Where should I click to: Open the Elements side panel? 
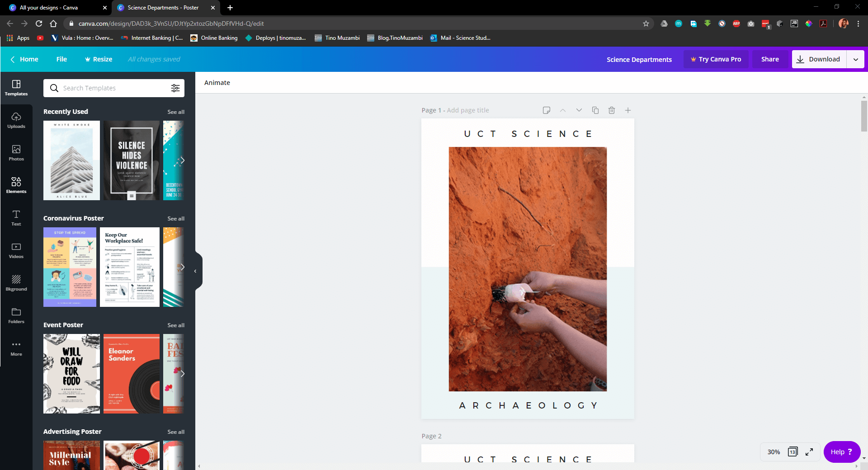[x=16, y=185]
